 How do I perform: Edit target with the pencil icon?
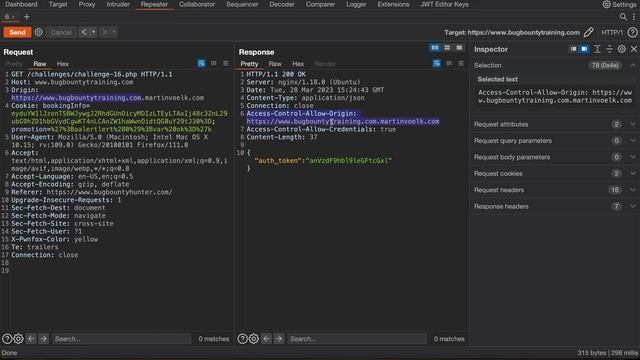click(588, 32)
